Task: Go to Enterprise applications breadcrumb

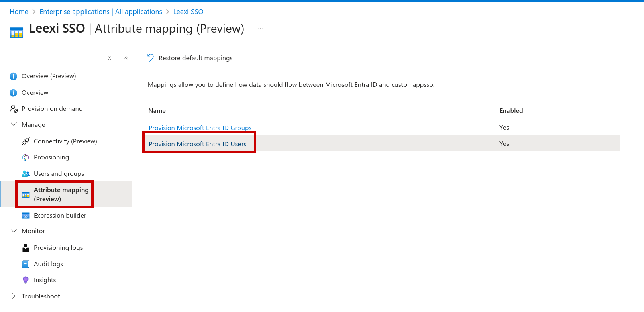Action: pyautogui.click(x=101, y=12)
